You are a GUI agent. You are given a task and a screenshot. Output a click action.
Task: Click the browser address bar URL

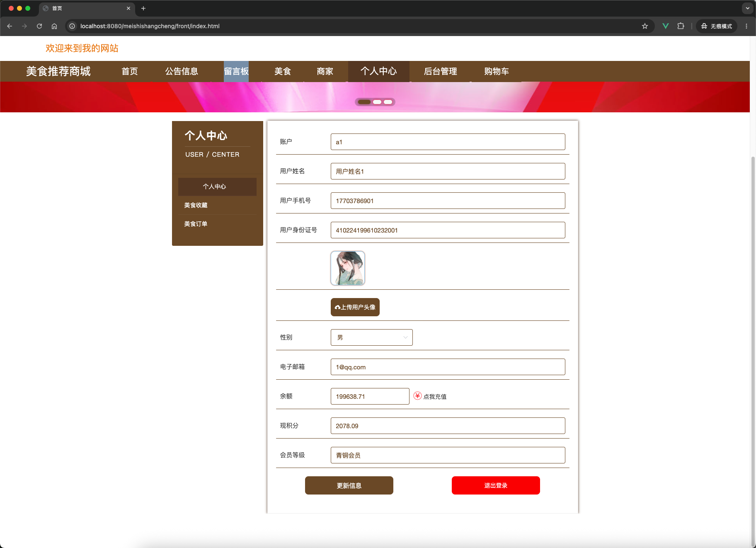[150, 26]
